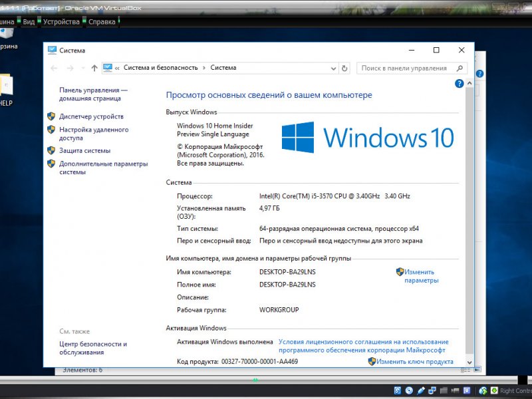This screenshot has height=399, width=532.
Task: Click the 64-разрядная операционная система value
Action: [339, 229]
